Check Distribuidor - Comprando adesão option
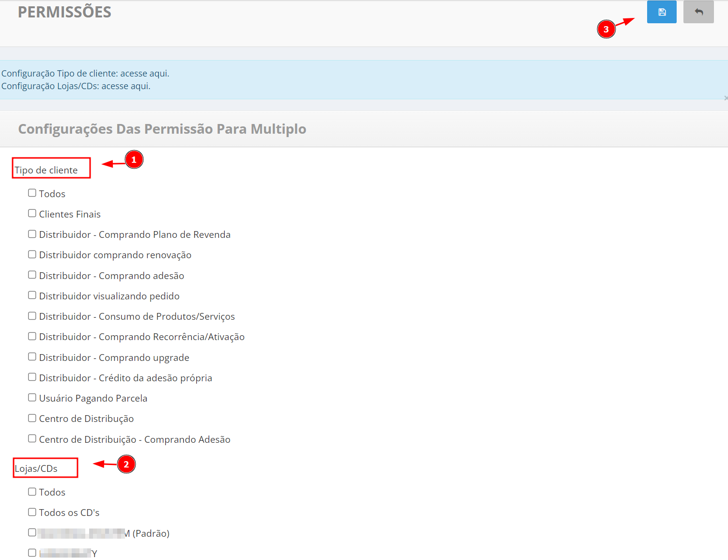 coord(32,275)
